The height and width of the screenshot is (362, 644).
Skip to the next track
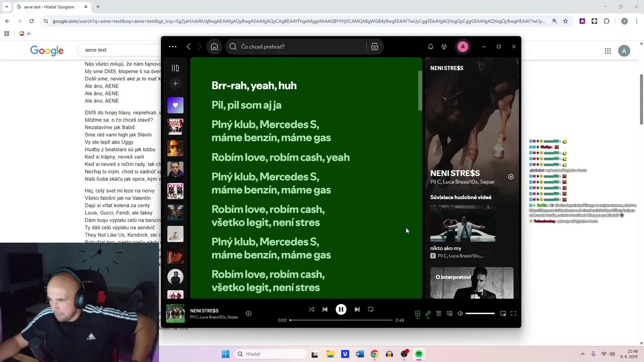coord(357,309)
